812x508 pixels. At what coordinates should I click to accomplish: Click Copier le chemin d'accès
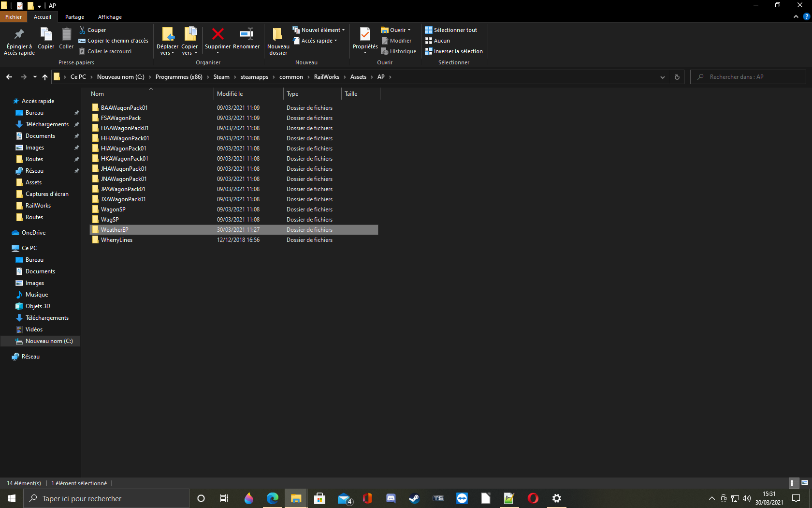(114, 41)
